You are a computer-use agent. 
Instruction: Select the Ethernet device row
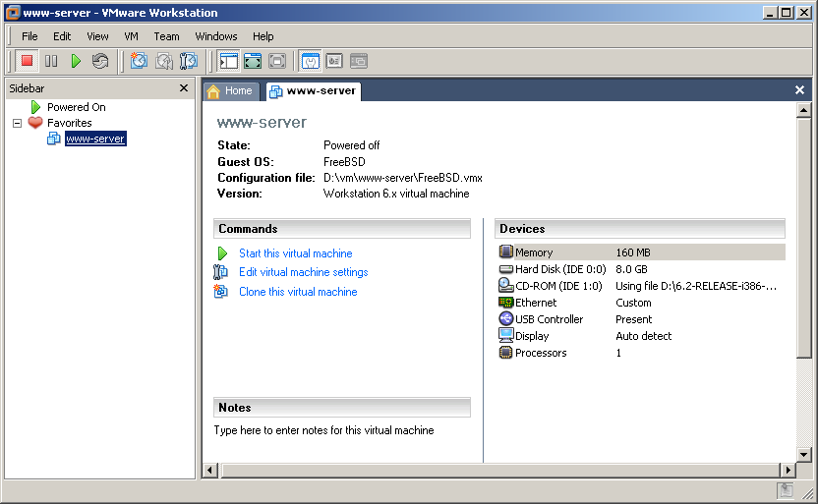641,303
